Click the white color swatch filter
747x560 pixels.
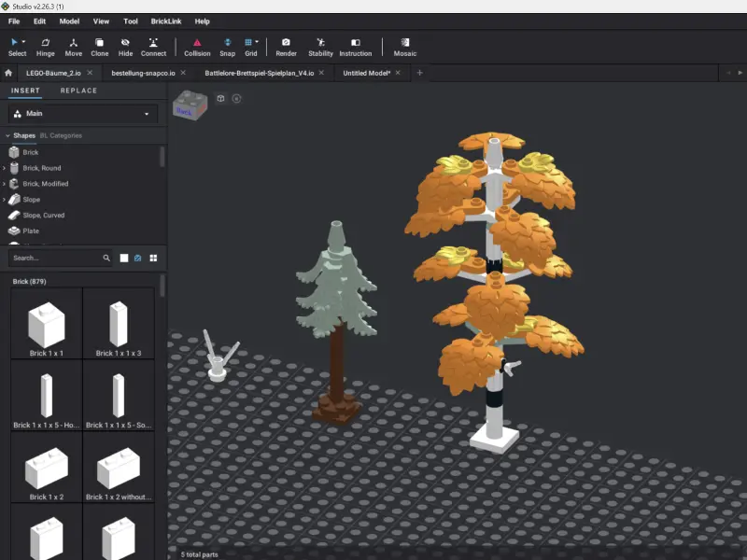[x=123, y=258]
